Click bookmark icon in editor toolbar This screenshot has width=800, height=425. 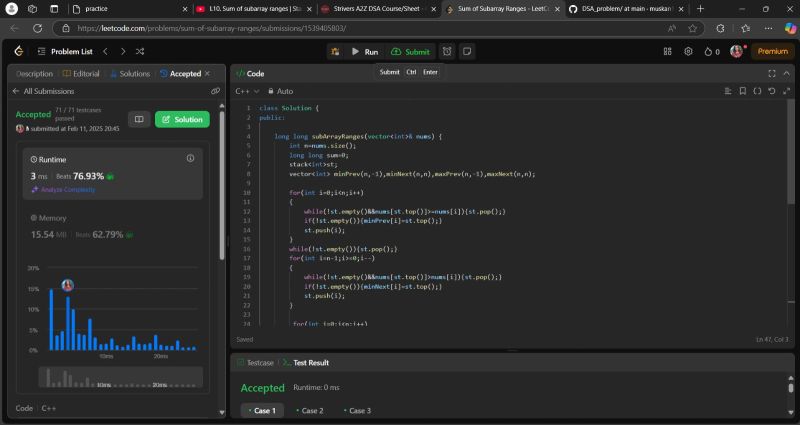coord(743,91)
